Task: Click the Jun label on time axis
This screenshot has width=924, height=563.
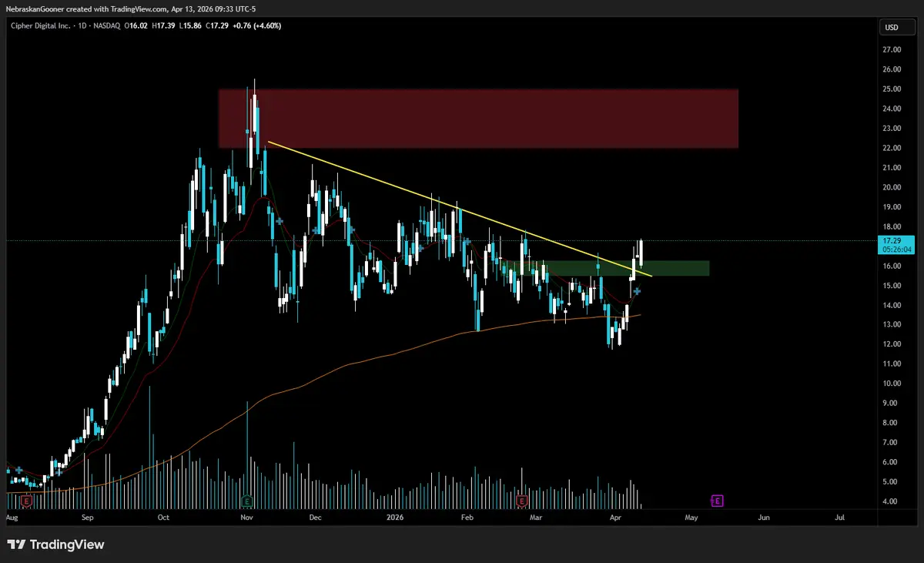Action: (764, 518)
